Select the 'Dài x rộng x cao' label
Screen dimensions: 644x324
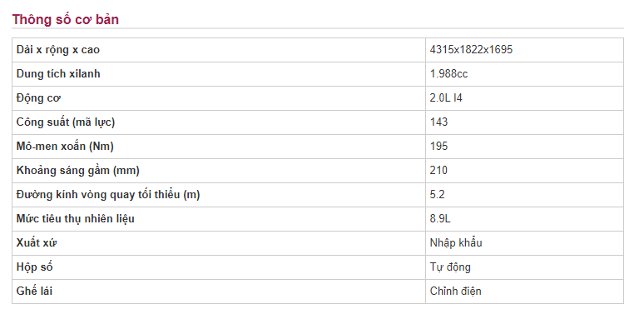click(x=58, y=50)
